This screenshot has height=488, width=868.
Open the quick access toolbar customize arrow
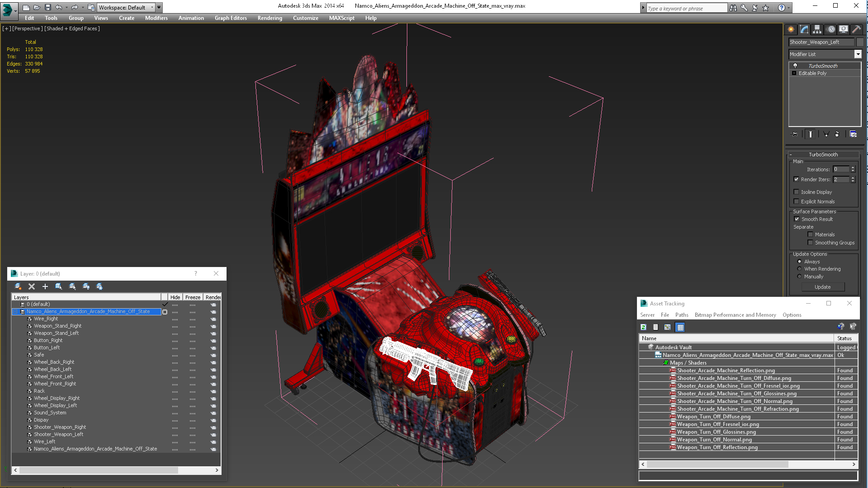coord(159,7)
